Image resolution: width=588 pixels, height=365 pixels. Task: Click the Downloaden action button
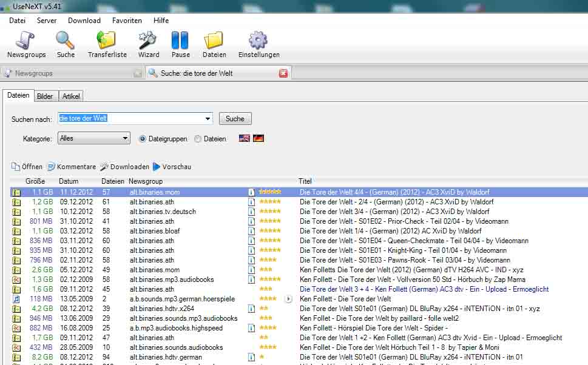125,167
